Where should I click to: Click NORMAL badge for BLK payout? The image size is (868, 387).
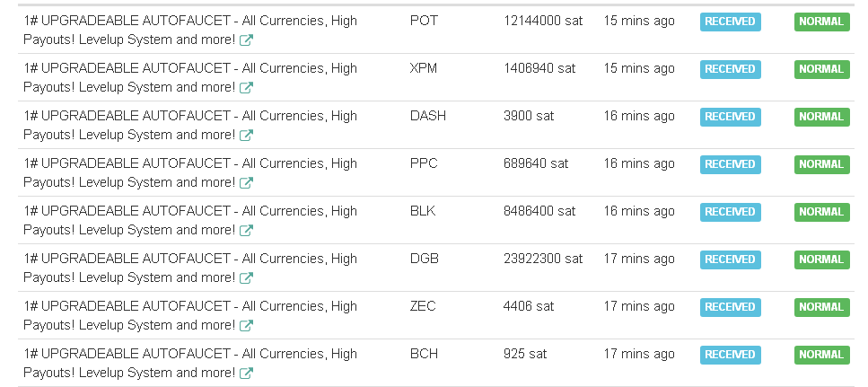pos(821,212)
